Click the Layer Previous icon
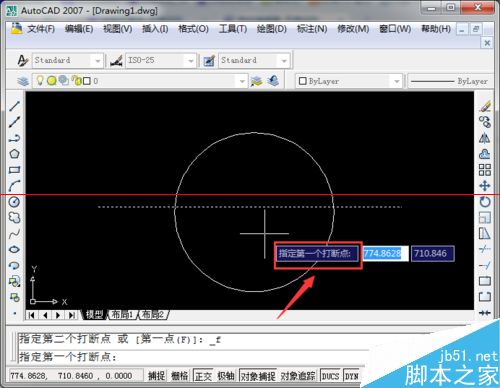Image resolution: width=500 pixels, height=388 pixels. pyautogui.click(x=273, y=81)
